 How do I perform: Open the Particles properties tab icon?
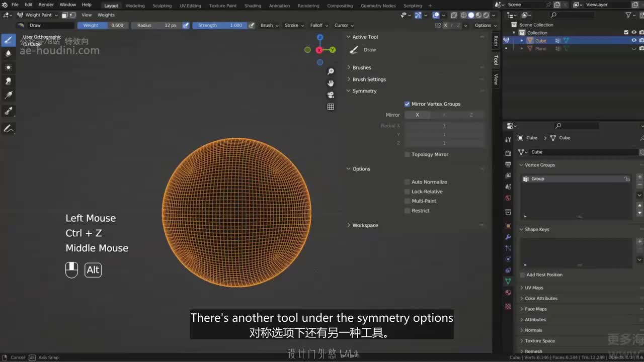pyautogui.click(x=508, y=248)
